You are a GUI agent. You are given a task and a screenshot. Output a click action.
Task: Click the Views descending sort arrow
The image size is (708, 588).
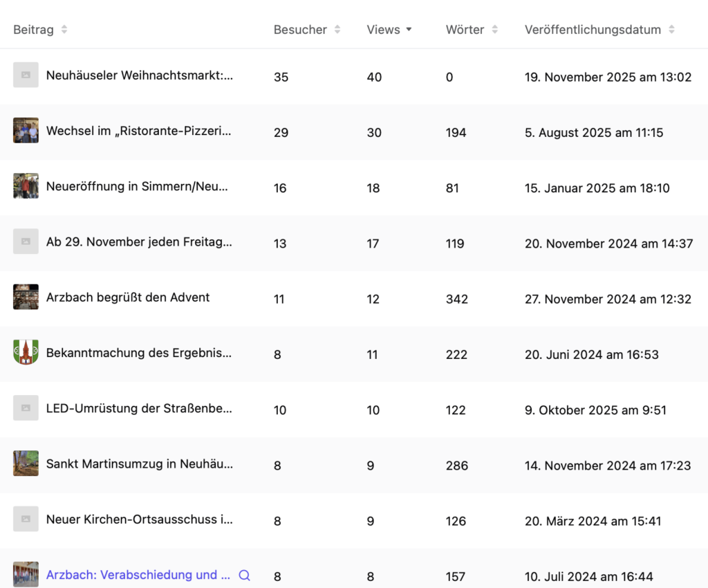point(409,30)
